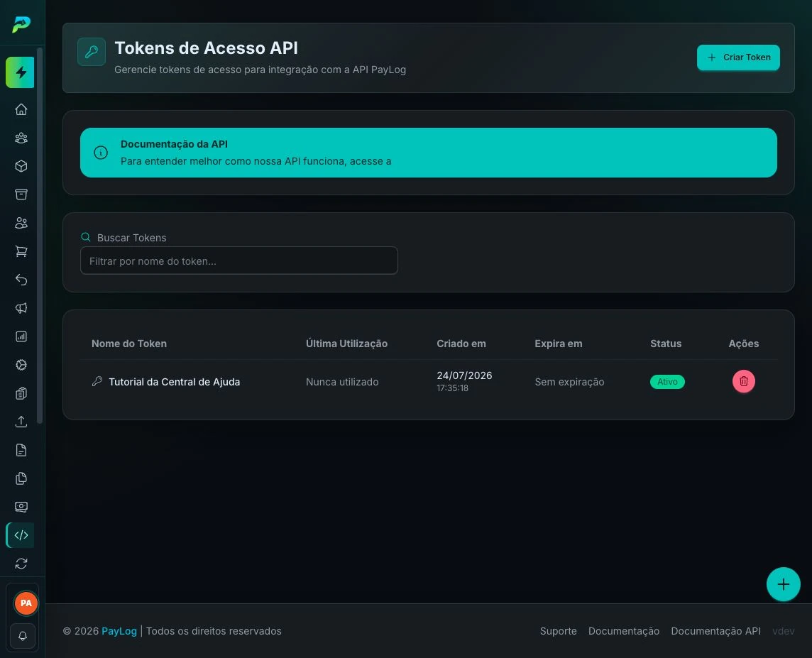812x658 pixels.
Task: Open the undo/return arrow sidebar icon
Action: [21, 280]
